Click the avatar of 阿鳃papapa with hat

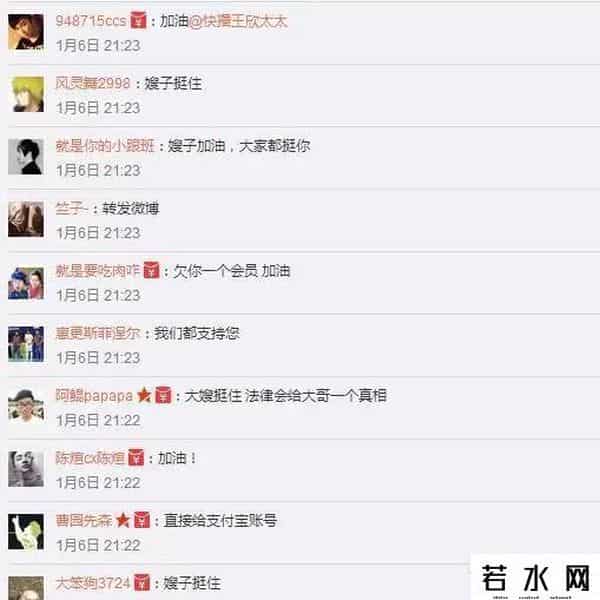(x=26, y=406)
